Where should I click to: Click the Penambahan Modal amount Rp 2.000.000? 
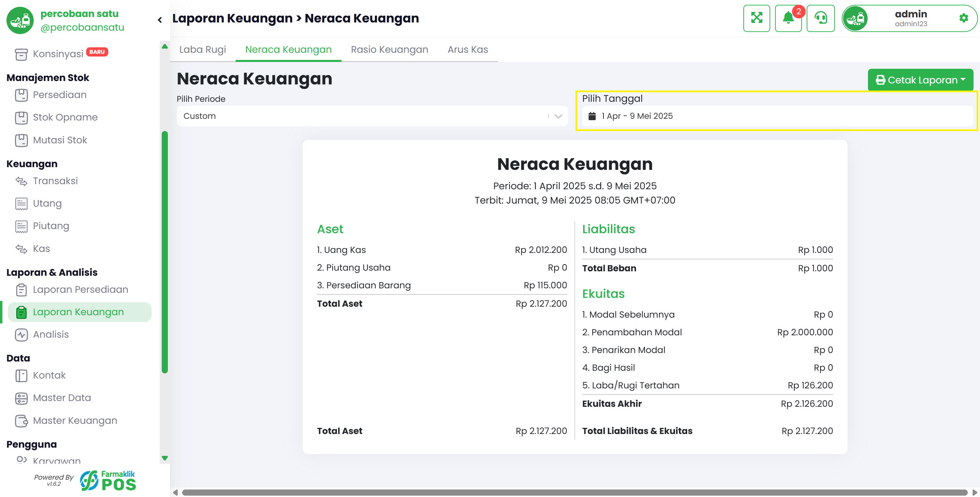805,332
